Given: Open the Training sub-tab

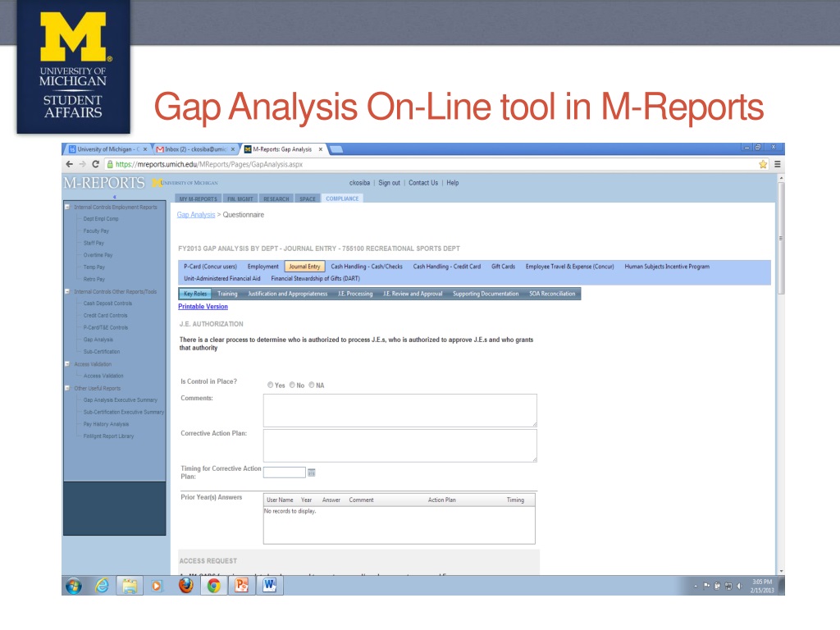Looking at the screenshot, I should pos(227,294).
